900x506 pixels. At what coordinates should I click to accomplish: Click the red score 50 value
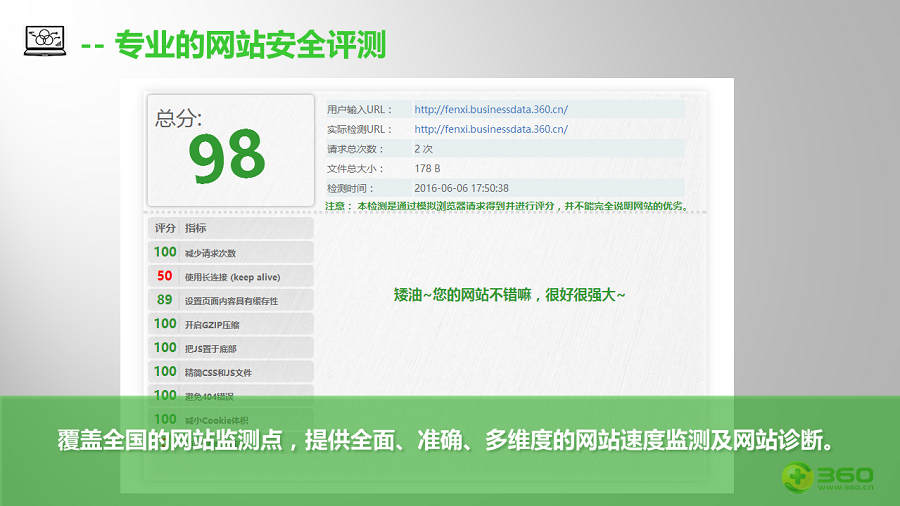point(165,276)
